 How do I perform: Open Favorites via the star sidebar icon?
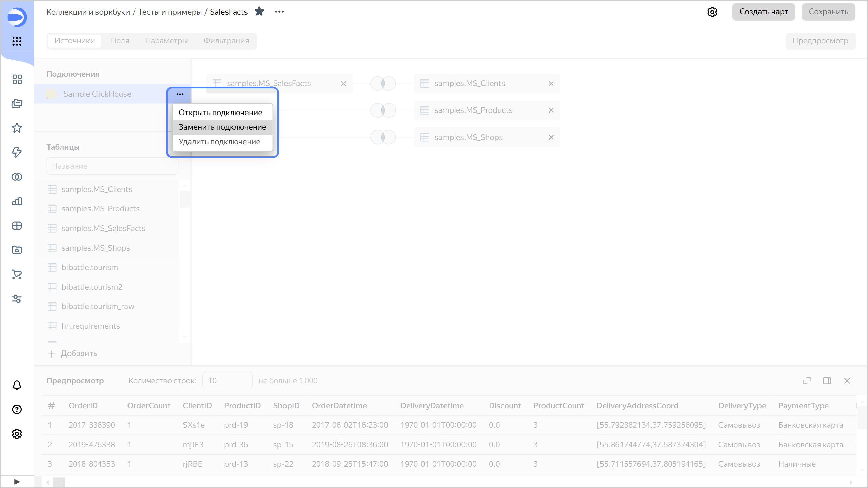point(17,128)
